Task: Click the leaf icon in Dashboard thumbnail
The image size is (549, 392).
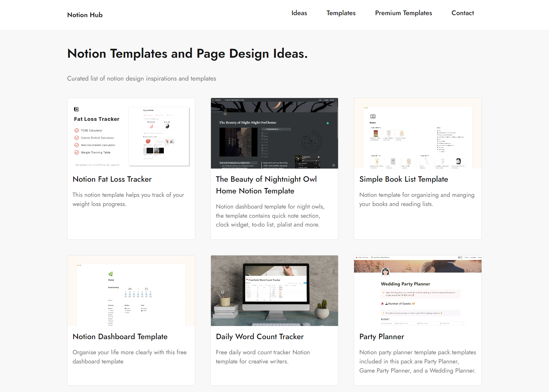Action: 111,274
